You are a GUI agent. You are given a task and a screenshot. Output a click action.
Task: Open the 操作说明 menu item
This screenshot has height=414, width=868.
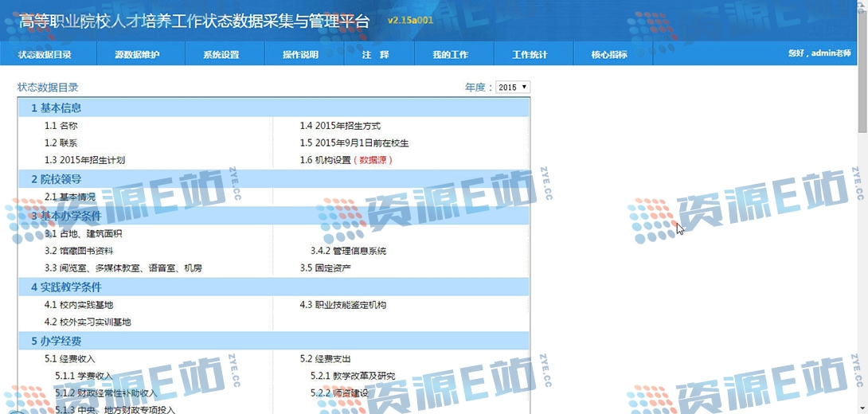[300, 55]
